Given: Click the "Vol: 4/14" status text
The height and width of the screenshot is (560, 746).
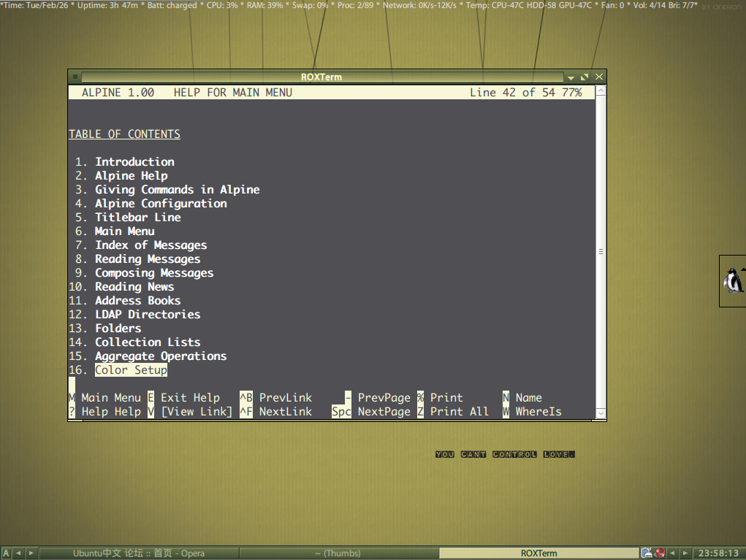Looking at the screenshot, I should click(651, 5).
